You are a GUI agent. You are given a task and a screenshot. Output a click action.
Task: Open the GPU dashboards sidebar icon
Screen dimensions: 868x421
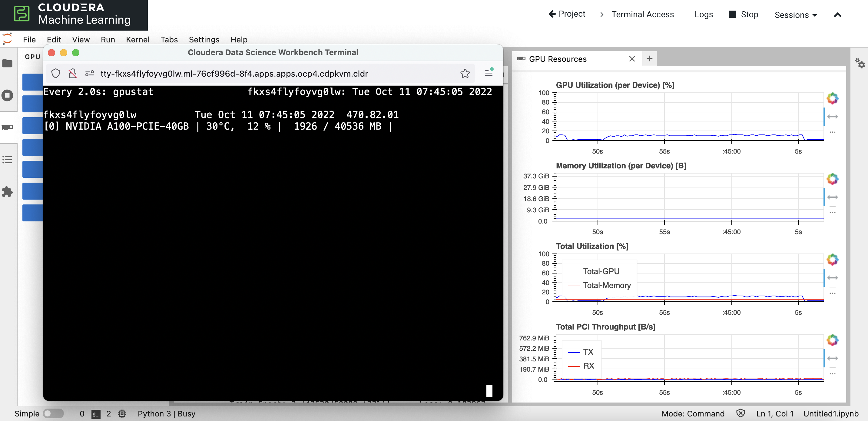pos(7,127)
